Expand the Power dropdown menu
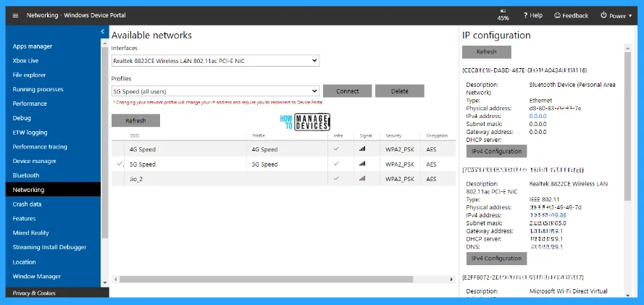The image size is (644, 305). point(616,16)
